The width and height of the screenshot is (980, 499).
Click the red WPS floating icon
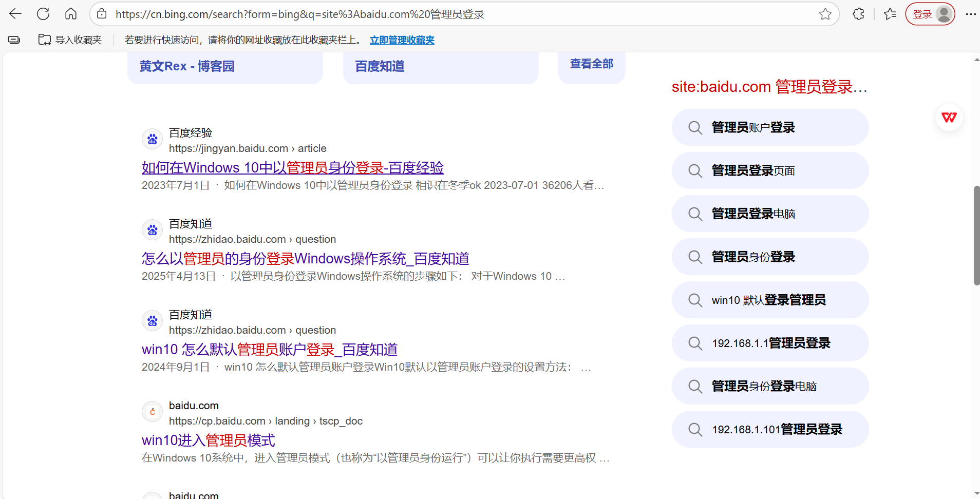click(x=949, y=117)
